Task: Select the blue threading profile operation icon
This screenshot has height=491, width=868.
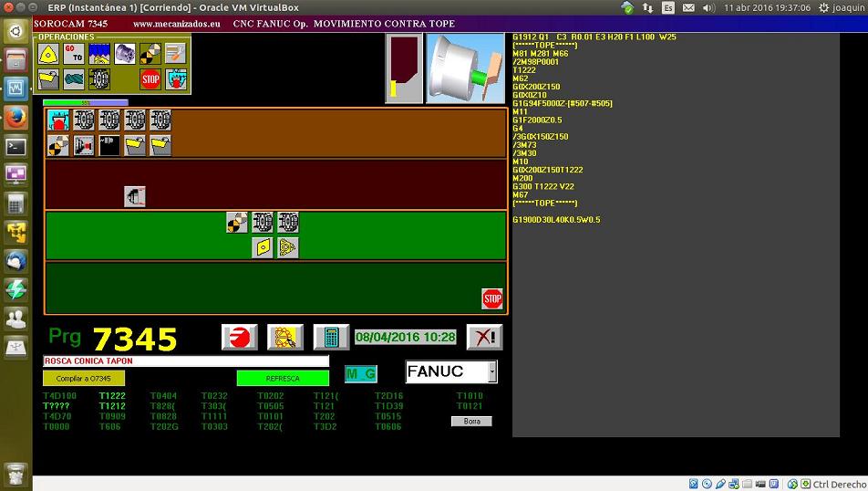Action: pos(99,54)
